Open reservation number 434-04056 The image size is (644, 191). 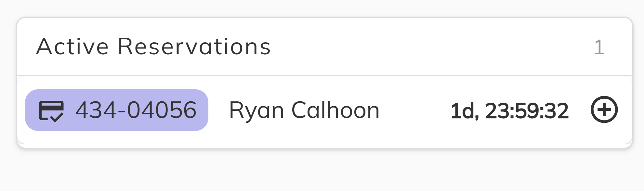click(136, 110)
